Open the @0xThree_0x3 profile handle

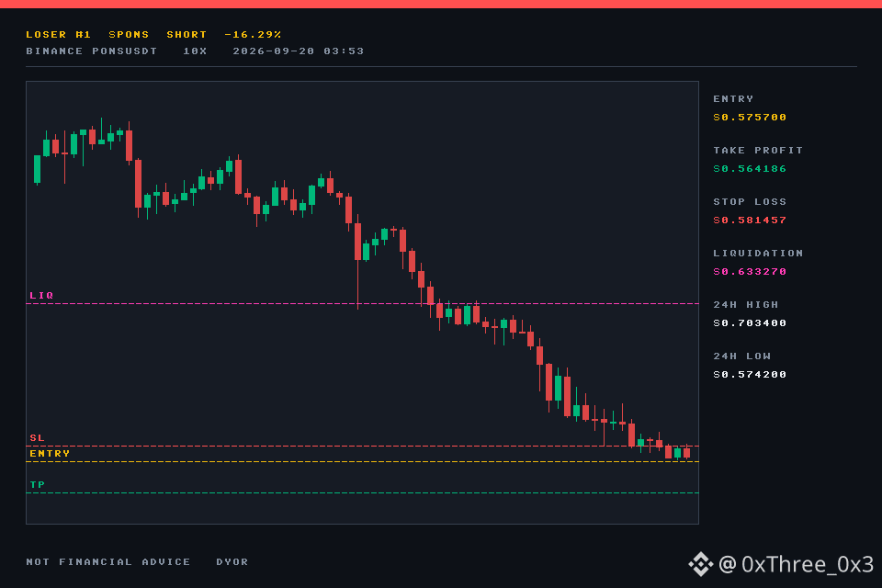pyautogui.click(x=797, y=564)
